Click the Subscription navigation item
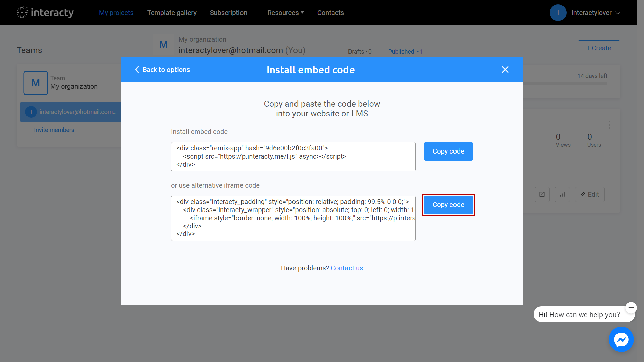 (x=228, y=12)
